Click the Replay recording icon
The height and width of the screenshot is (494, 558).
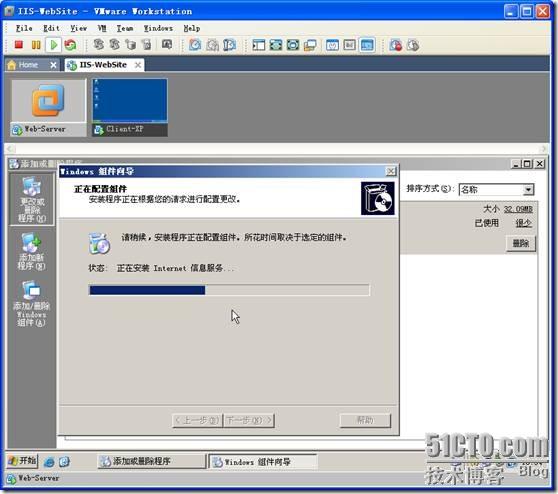[413, 45]
